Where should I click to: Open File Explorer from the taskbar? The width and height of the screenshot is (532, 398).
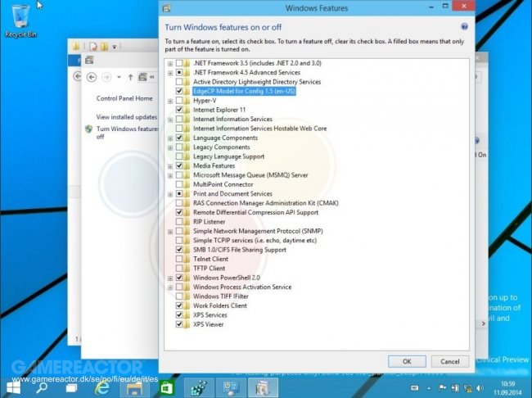coord(133,387)
